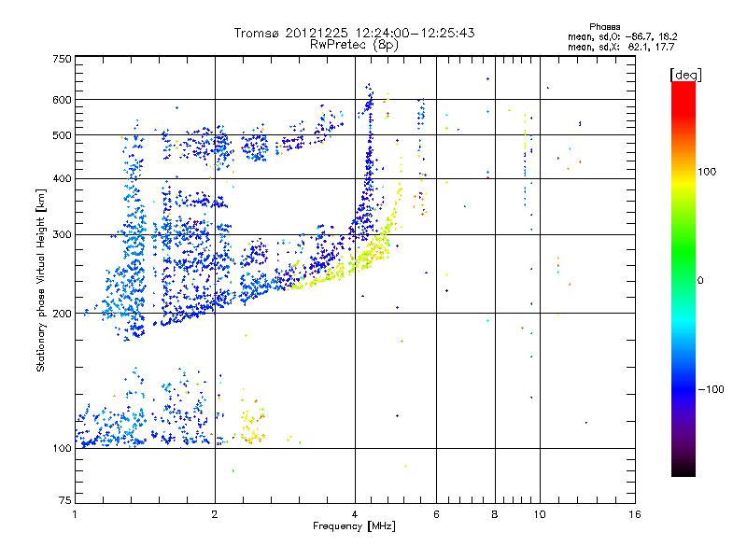Click the plot title 'Tromsø 20121225 12:24:00-12:25:43'
The image size is (747, 560).
(354, 33)
